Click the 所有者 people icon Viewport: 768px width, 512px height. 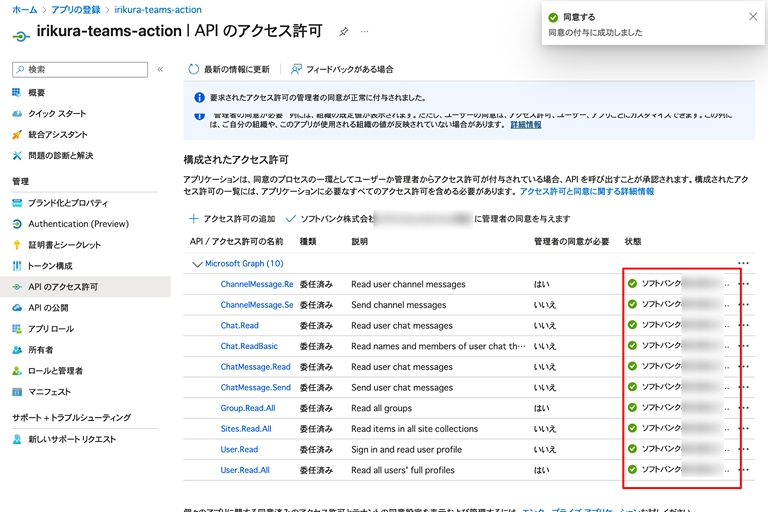(x=17, y=350)
